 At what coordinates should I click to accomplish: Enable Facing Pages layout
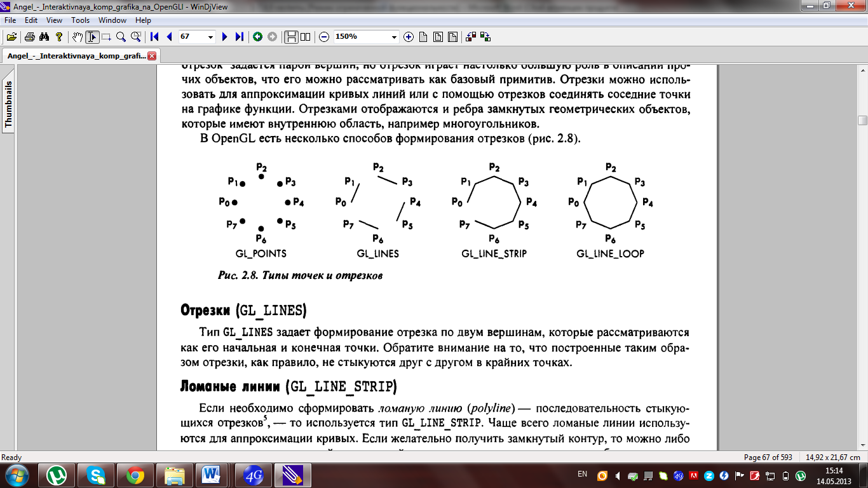pyautogui.click(x=306, y=37)
